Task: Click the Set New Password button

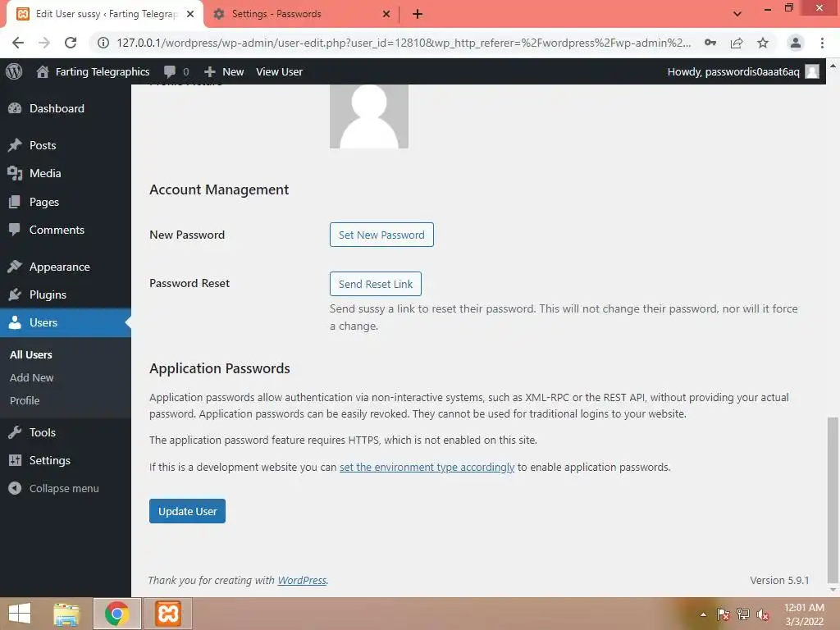Action: click(x=381, y=235)
